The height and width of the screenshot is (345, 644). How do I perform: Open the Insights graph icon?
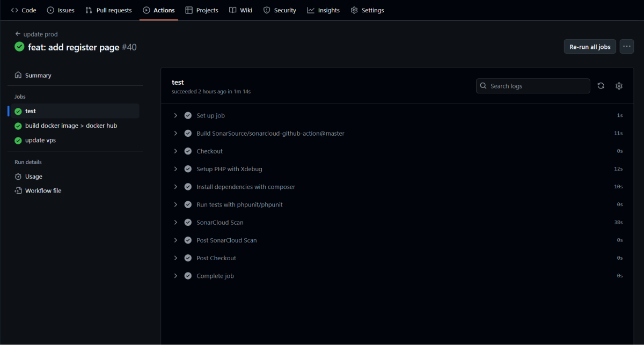click(311, 10)
